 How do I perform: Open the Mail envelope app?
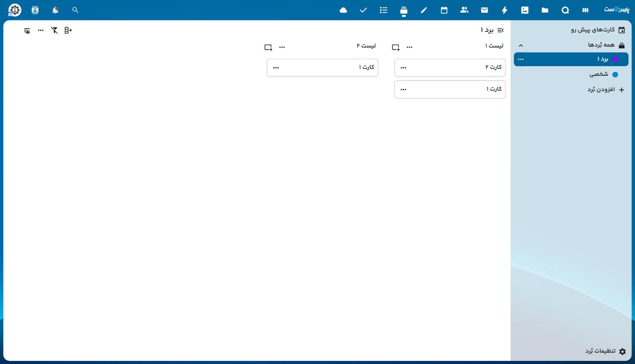[x=485, y=10]
